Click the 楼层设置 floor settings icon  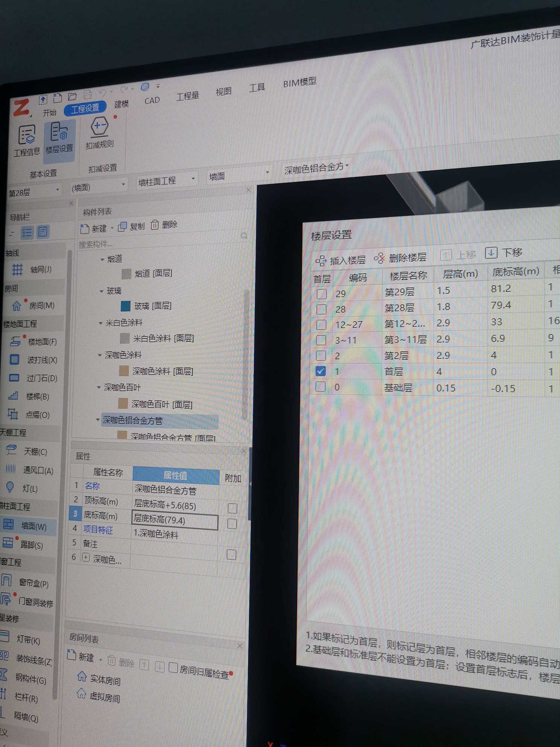(x=59, y=139)
